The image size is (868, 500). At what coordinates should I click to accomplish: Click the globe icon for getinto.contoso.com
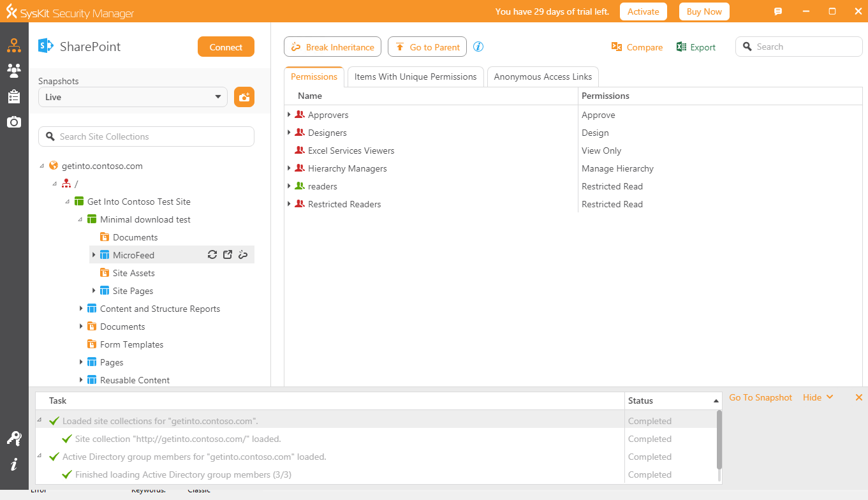coord(54,166)
